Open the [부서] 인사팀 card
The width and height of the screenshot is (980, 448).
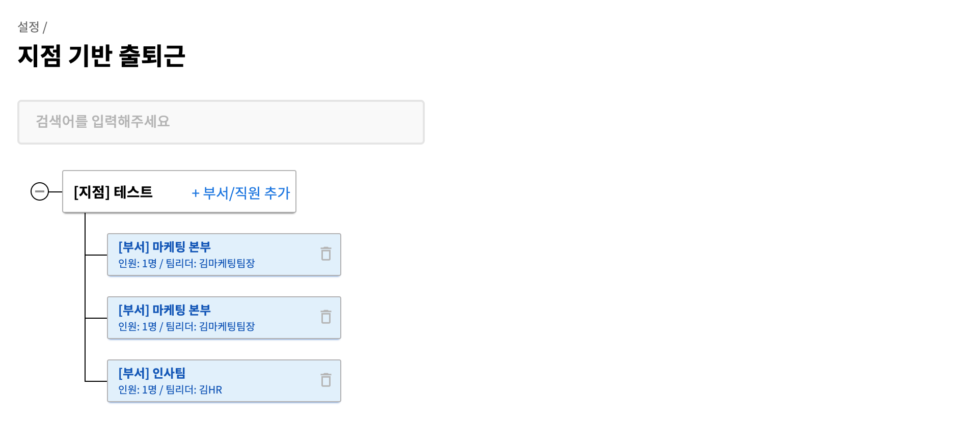[x=224, y=381]
